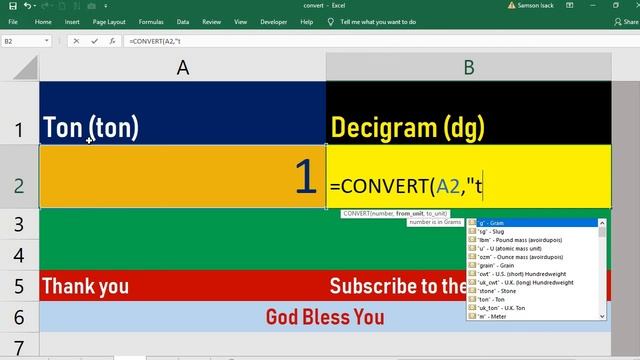Undo the last action
This screenshot has width=640, height=360.
click(x=27, y=6)
